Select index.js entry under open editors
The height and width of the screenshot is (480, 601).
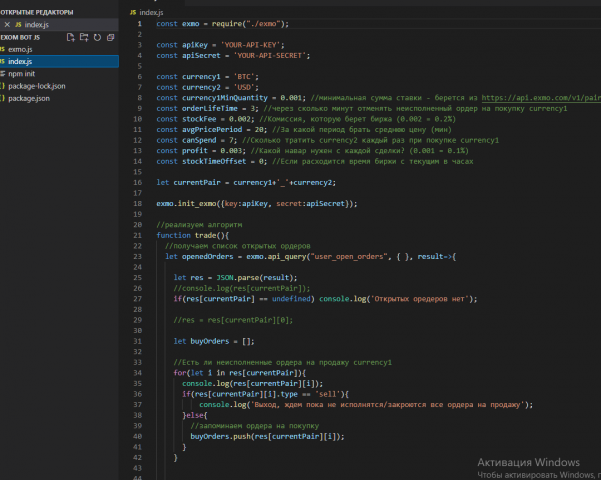(x=35, y=23)
